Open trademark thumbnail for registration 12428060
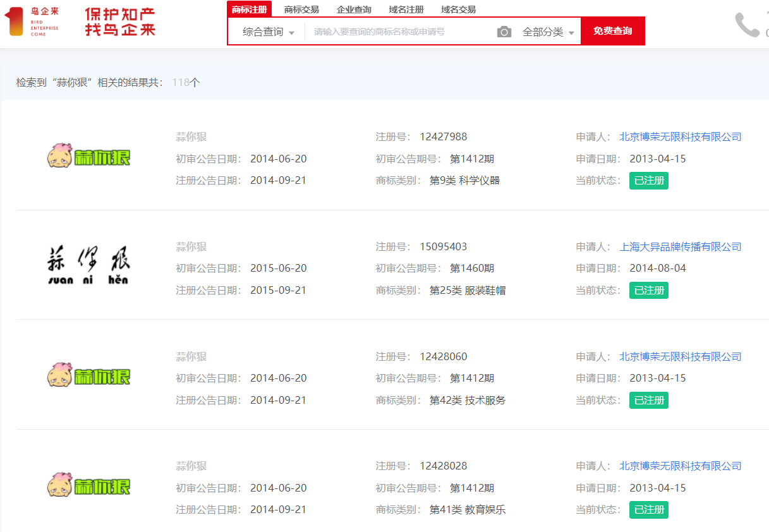This screenshot has height=532, width=769. [x=88, y=375]
